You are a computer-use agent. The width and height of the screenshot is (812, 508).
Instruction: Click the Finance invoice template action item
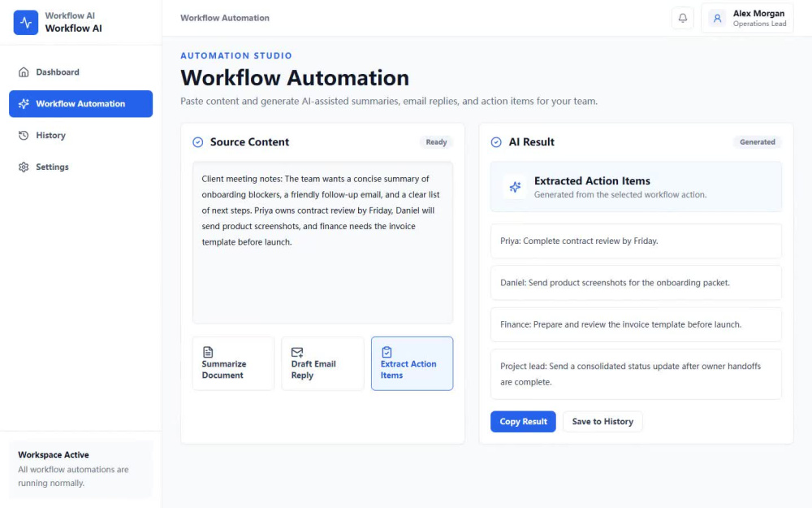coord(637,324)
